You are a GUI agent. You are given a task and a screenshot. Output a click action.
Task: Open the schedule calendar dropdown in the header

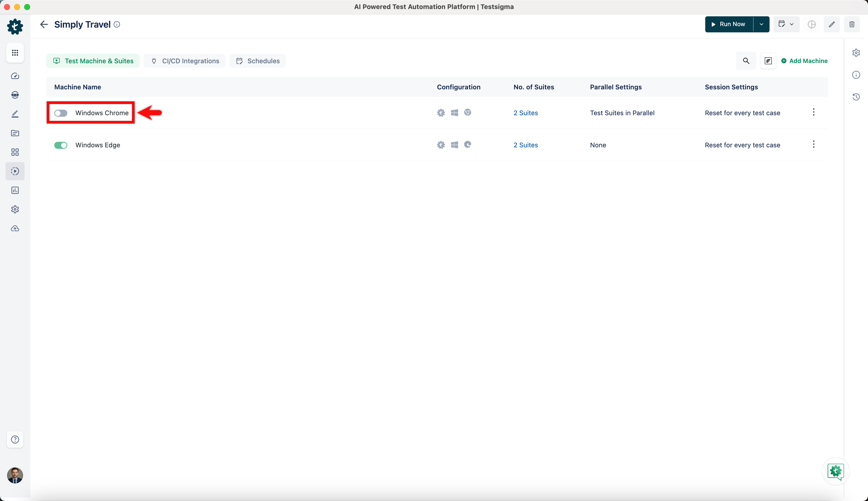click(x=786, y=24)
